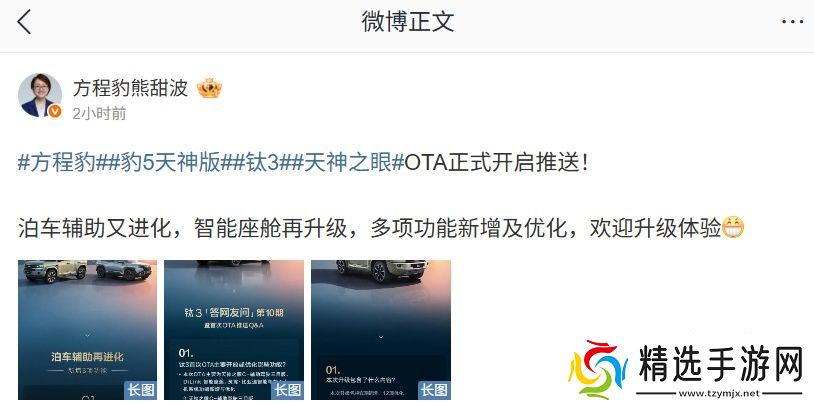Screen dimensions: 814x406
Task: Open the 方程豹熊甜波 profile avatar
Action: [x=40, y=95]
